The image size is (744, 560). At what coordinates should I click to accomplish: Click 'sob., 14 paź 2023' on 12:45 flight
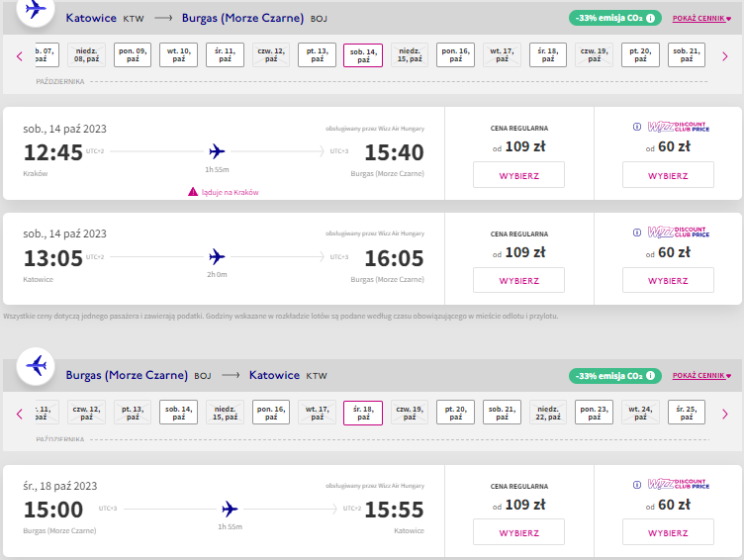coord(64,129)
